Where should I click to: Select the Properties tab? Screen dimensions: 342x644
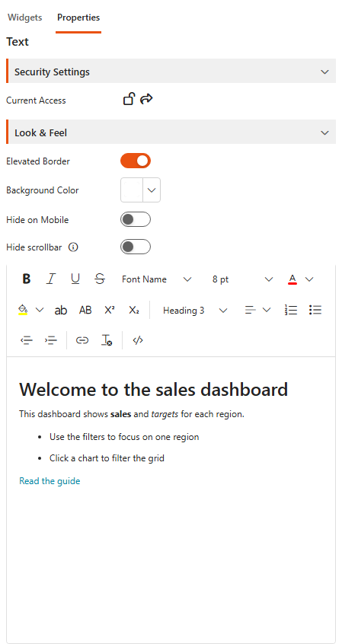coord(78,18)
